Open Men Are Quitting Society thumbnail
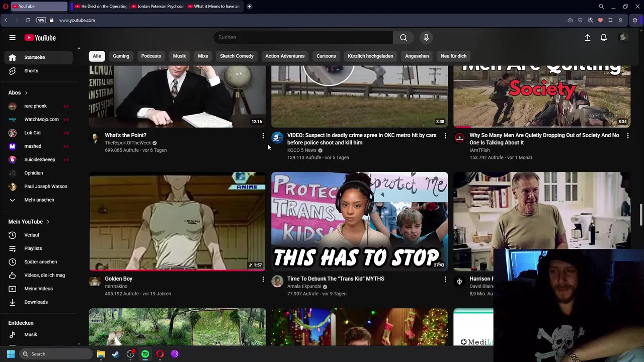 (x=542, y=97)
